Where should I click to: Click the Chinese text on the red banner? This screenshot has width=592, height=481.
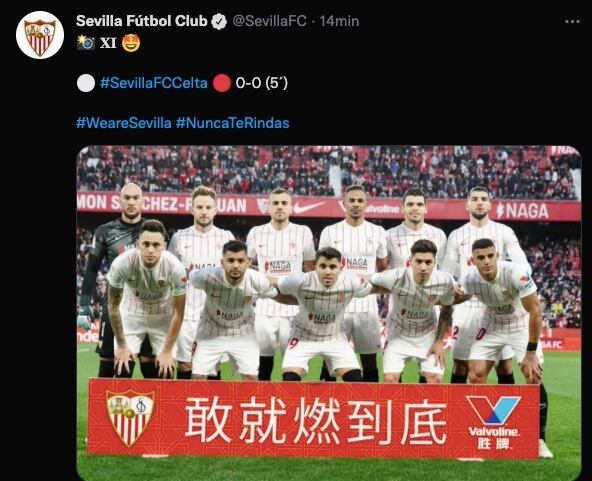tap(316, 421)
